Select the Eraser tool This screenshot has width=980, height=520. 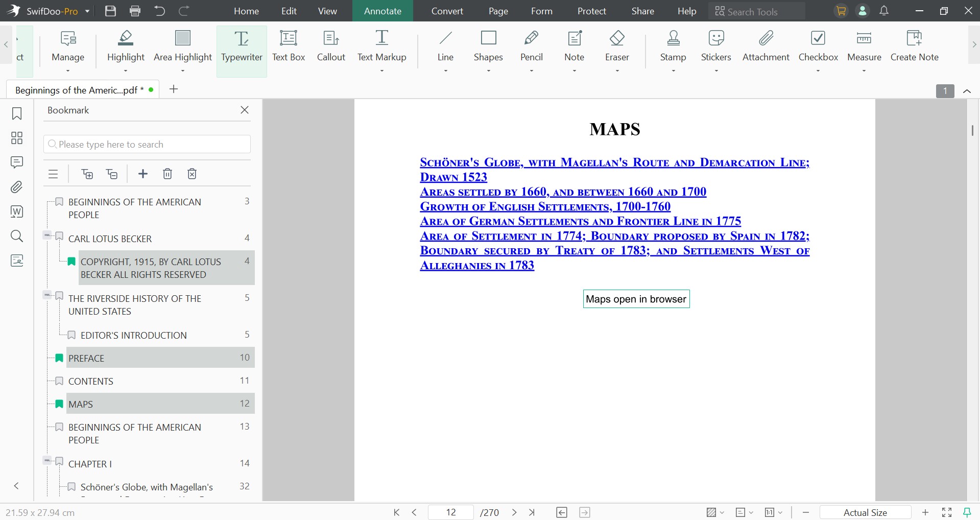(x=617, y=46)
